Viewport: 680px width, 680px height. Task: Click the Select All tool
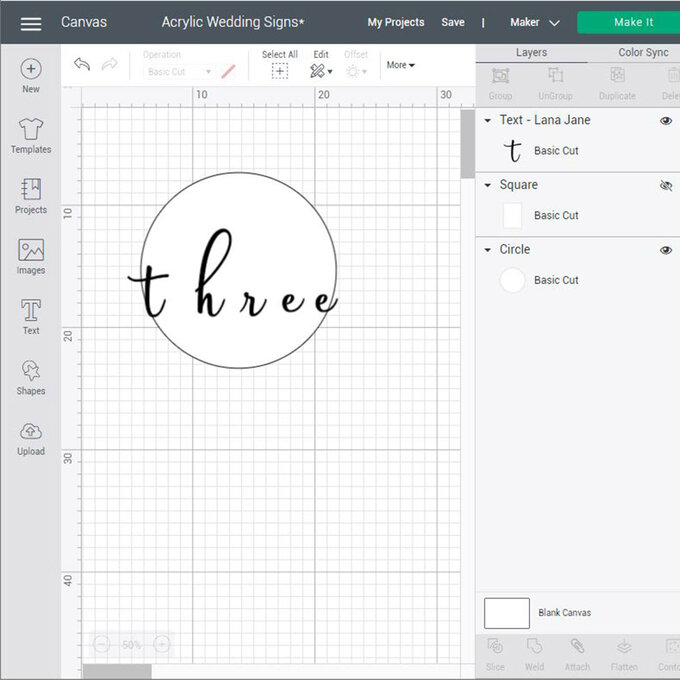click(280, 64)
